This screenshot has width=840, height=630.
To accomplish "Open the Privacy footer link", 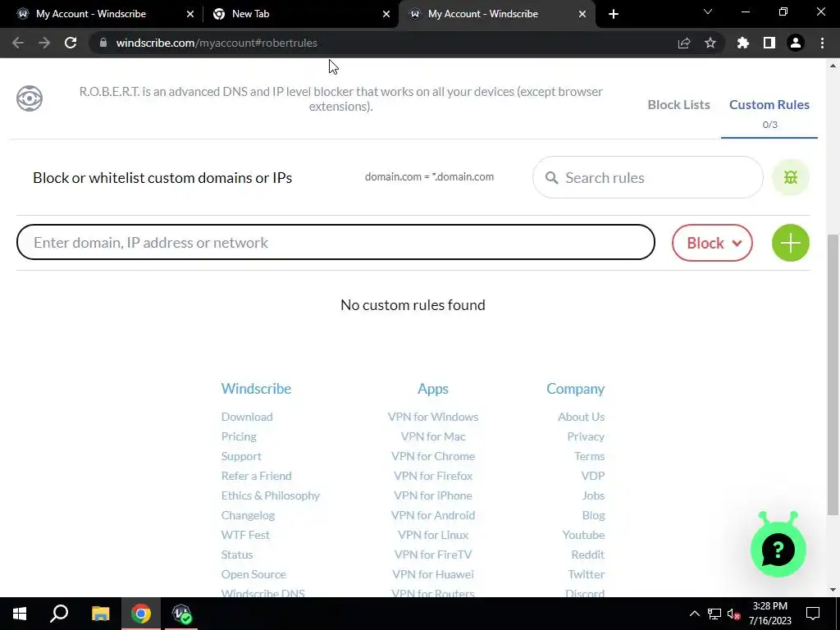I will pos(586,436).
